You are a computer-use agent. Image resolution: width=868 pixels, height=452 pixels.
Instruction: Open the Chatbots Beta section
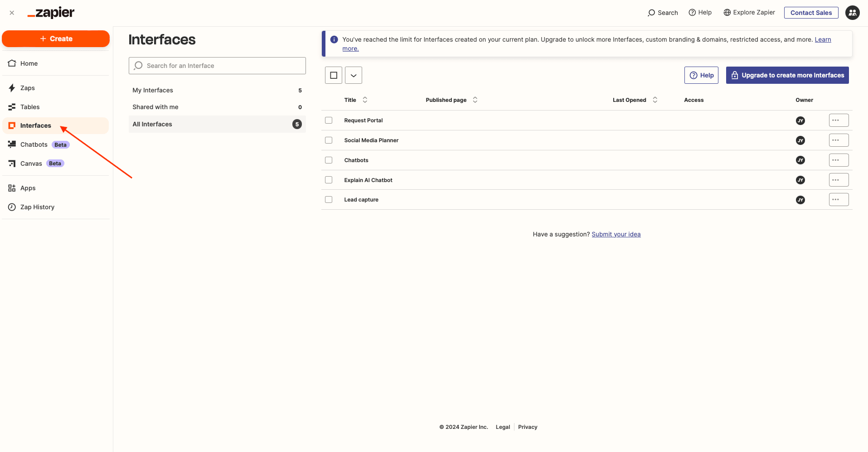(34, 144)
